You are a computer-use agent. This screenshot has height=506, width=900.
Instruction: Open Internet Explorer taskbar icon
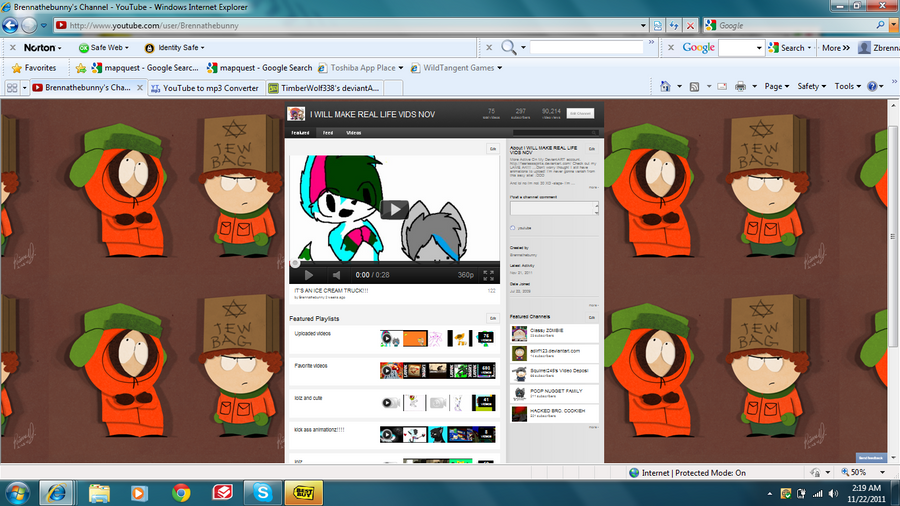tap(56, 493)
